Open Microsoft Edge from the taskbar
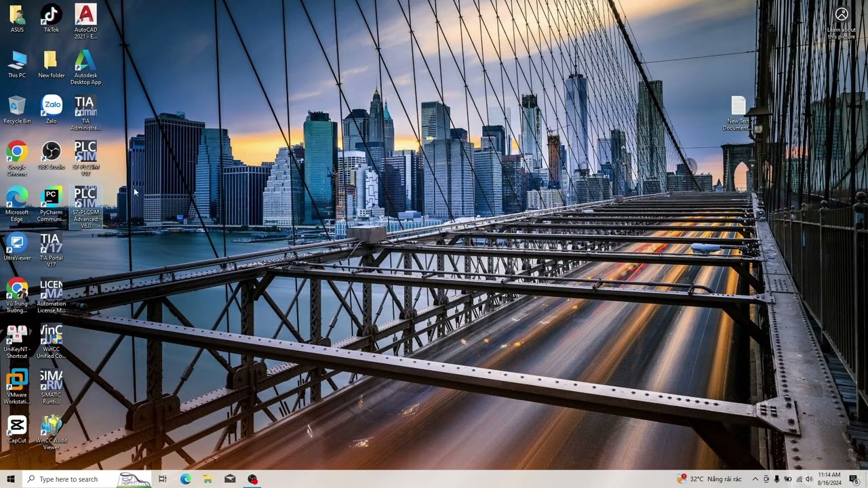 (x=185, y=479)
